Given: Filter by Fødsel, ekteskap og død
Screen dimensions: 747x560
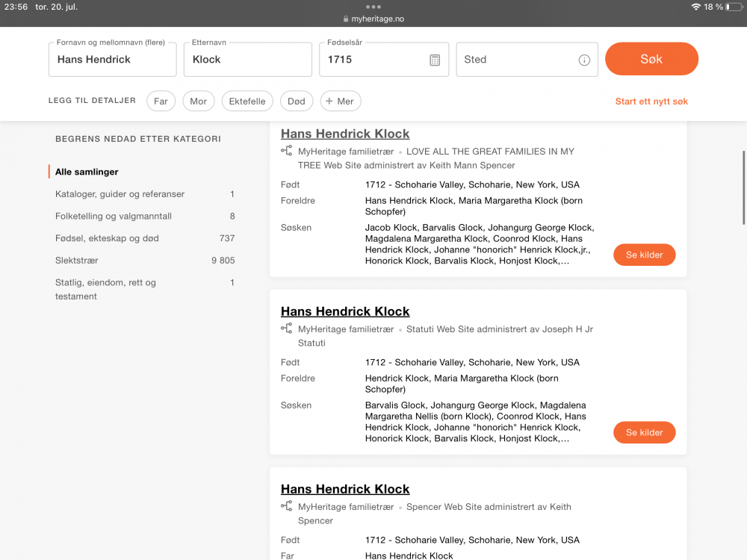Looking at the screenshot, I should tap(107, 238).
